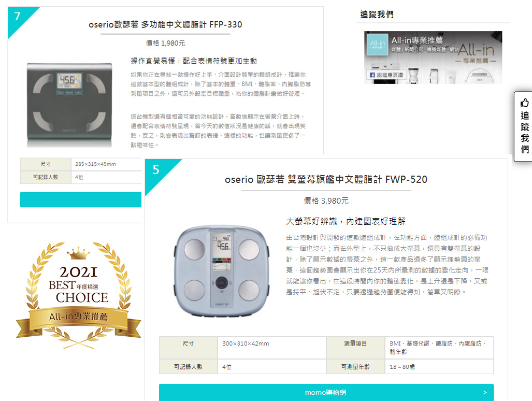Click the Facebook logo on the like button
This screenshot has height=401, width=532.
tap(372, 75)
